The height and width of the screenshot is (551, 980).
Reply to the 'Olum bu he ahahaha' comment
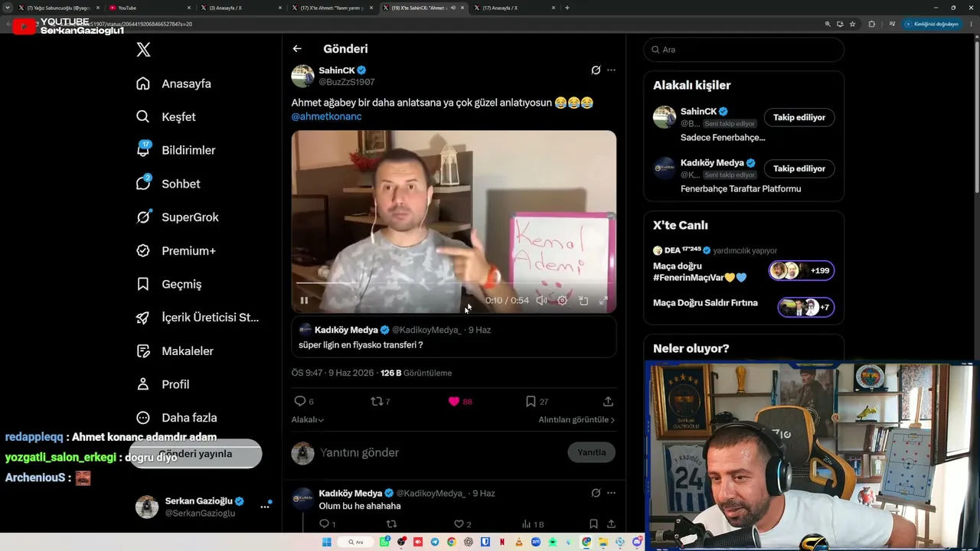pos(324,524)
